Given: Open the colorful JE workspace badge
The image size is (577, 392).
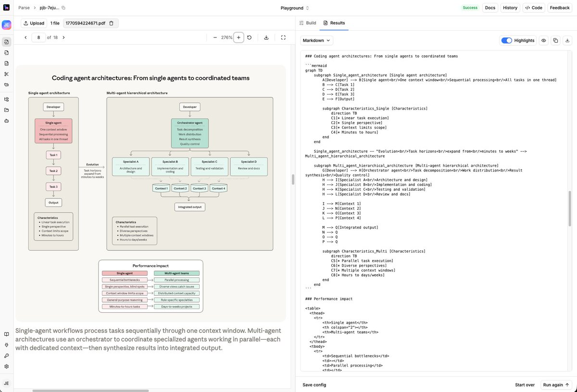Looking at the screenshot, I should point(6,25).
